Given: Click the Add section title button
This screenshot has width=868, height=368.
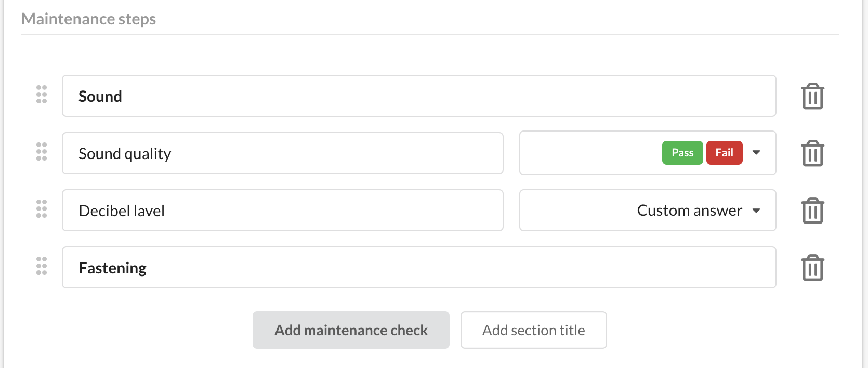Looking at the screenshot, I should coord(533,330).
